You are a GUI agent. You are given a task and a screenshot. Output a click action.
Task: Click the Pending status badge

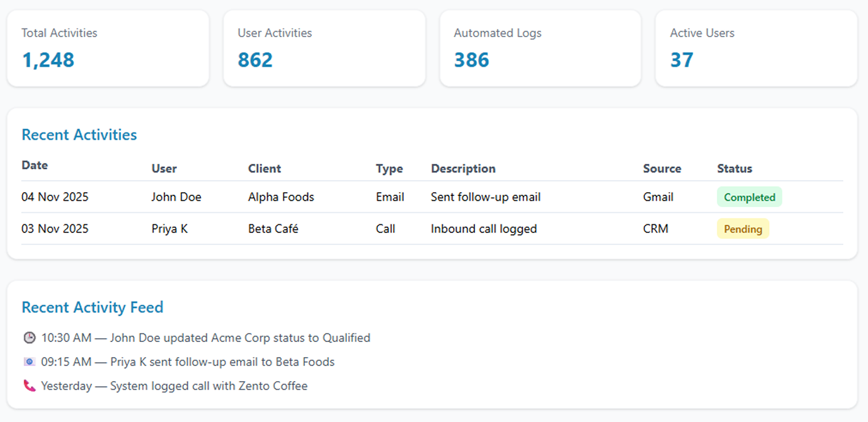click(x=743, y=229)
